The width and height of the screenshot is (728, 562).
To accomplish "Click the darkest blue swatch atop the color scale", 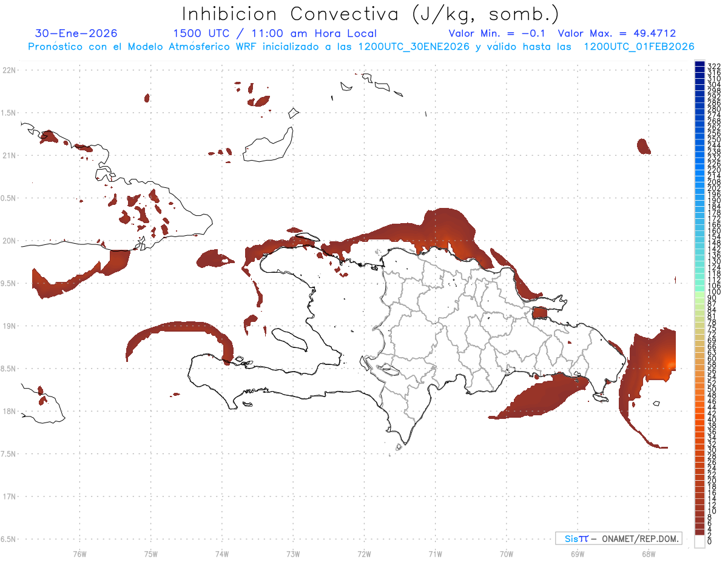I will point(699,65).
